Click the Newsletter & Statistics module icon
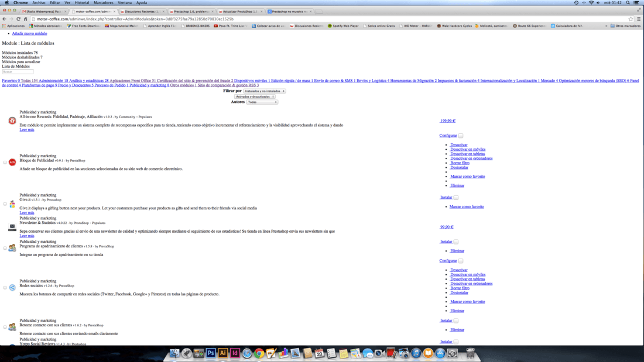The height and width of the screenshot is (362, 644). pos(12,227)
